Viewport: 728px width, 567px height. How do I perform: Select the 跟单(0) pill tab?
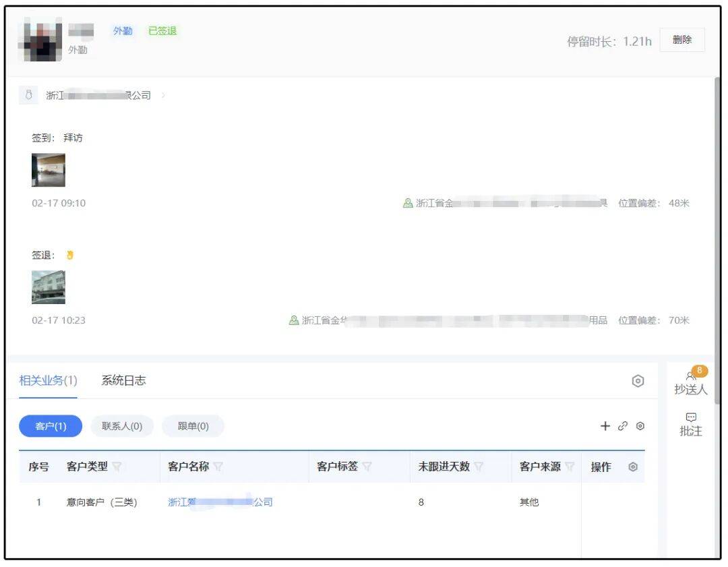(193, 426)
